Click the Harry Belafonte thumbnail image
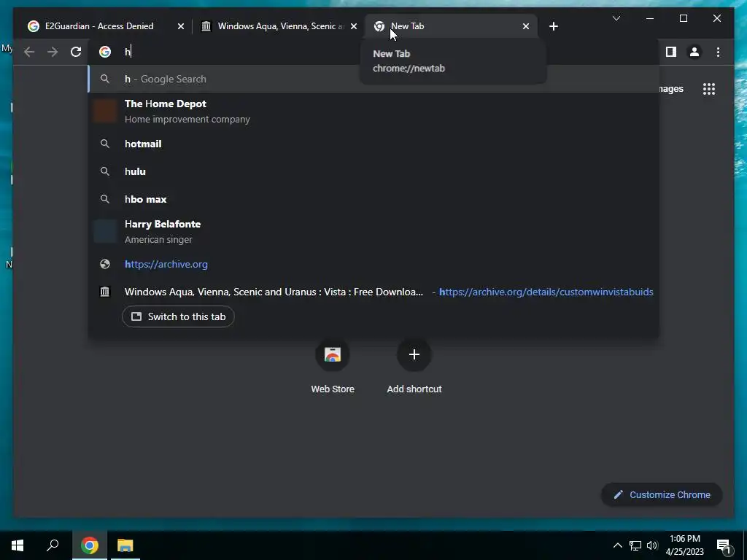Screen dimensions: 747x560 click(x=105, y=231)
